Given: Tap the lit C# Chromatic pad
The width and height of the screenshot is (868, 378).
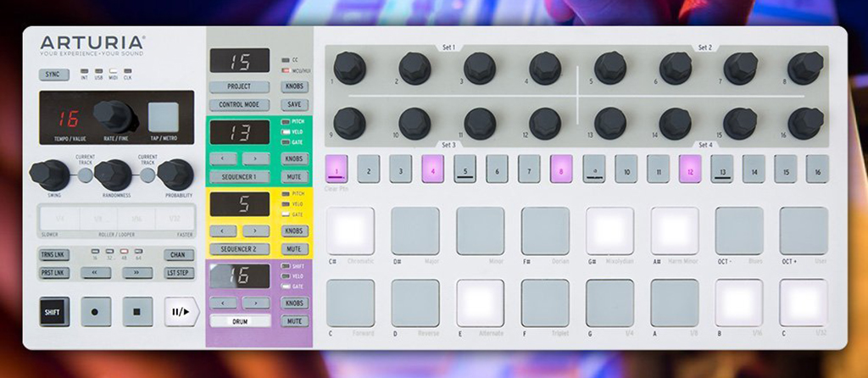Looking at the screenshot, I should [350, 231].
